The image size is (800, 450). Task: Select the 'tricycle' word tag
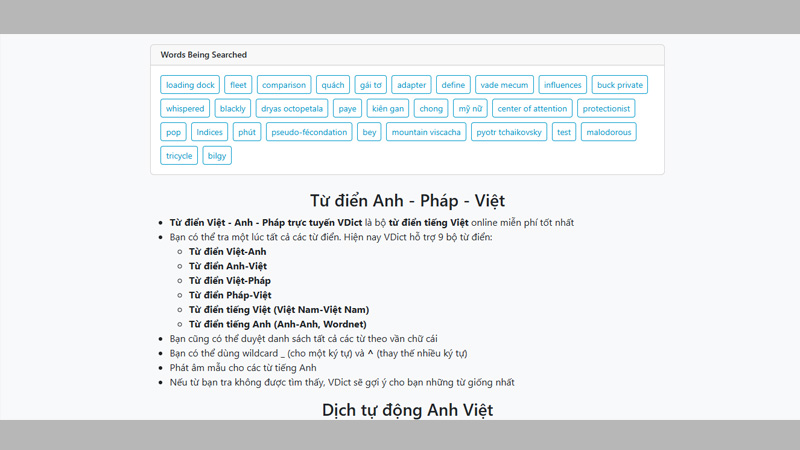pos(179,156)
